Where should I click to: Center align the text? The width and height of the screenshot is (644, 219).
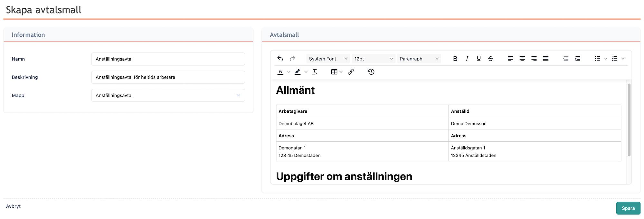click(x=522, y=59)
